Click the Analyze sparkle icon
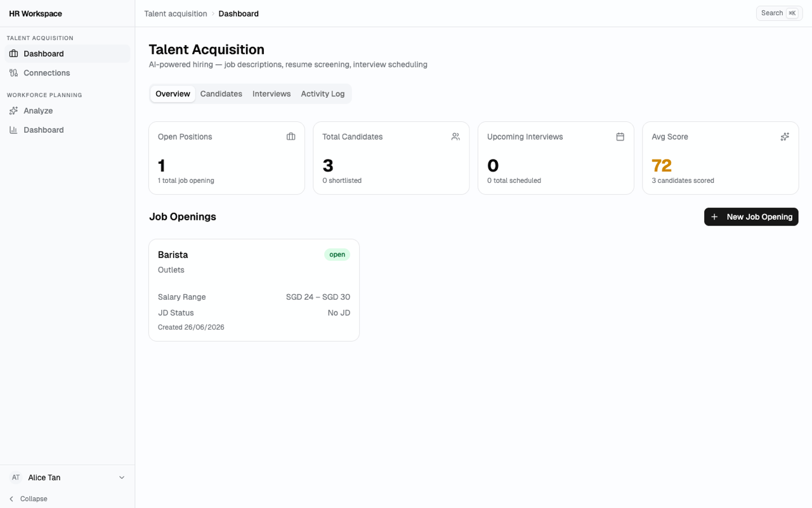This screenshot has height=508, width=812. tap(13, 110)
